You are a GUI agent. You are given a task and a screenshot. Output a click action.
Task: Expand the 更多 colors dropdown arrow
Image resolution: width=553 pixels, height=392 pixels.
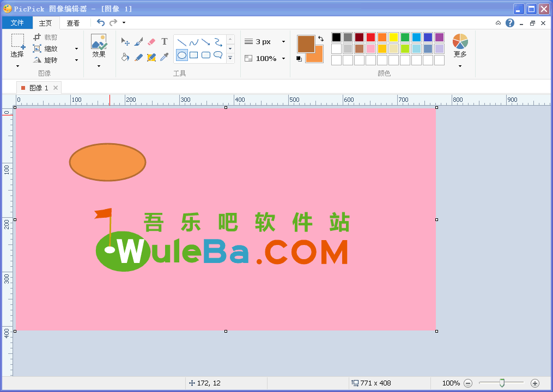pyautogui.click(x=460, y=66)
